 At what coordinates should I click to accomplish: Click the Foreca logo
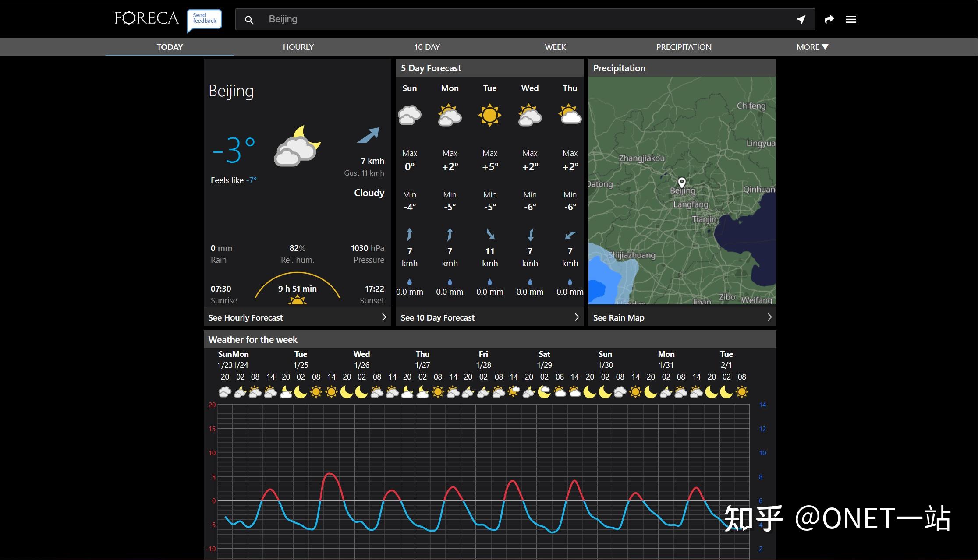[x=146, y=18]
